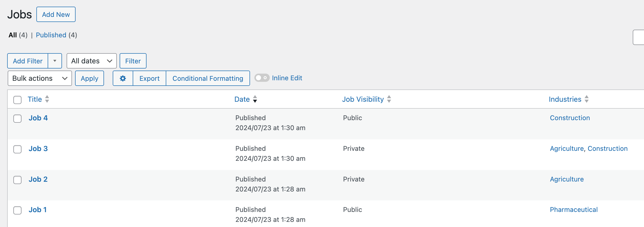Click the Filter button
The image size is (644, 227).
point(133,61)
